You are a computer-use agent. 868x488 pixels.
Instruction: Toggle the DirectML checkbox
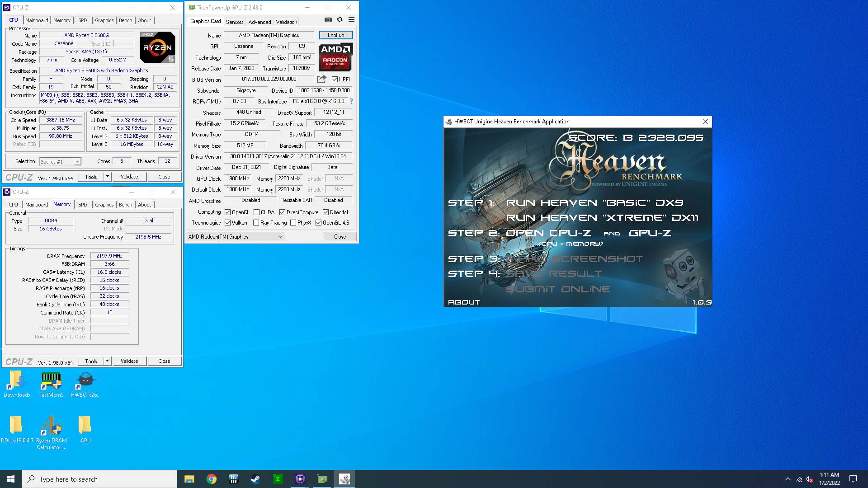tap(325, 212)
